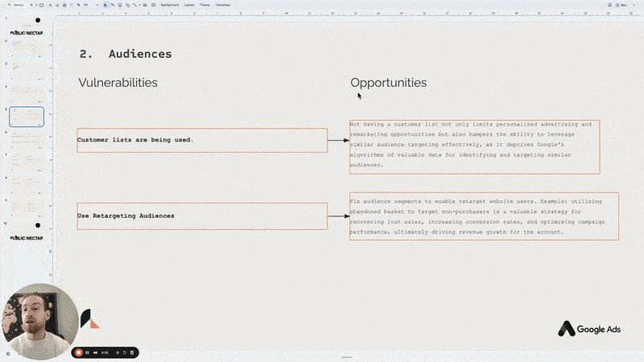Screen dimensions: 644x362
Task: Select the arrow after Retargeting Audiences box
Action: [338, 216]
